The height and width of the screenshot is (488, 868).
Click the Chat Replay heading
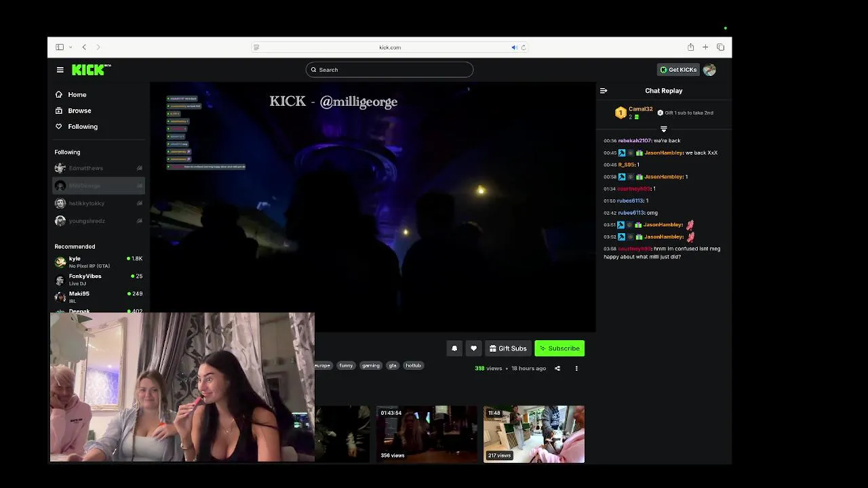pos(663,91)
